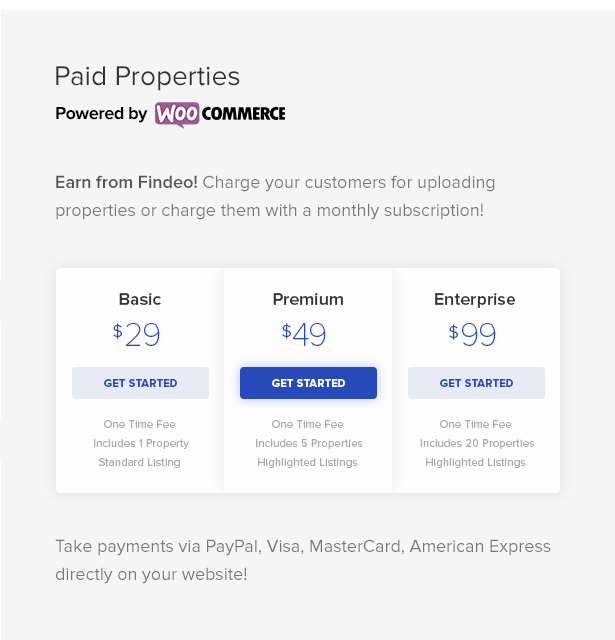Click 'Highlighted Listings' under Premium plan
The width and height of the screenshot is (615, 640).
pyautogui.click(x=307, y=462)
